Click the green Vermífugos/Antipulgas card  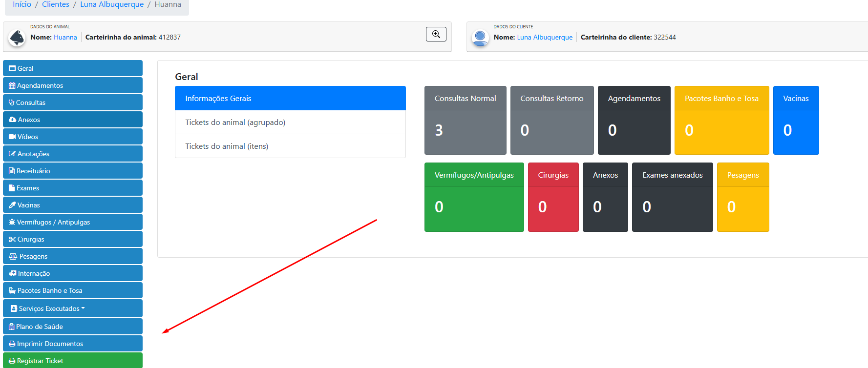[474, 197]
